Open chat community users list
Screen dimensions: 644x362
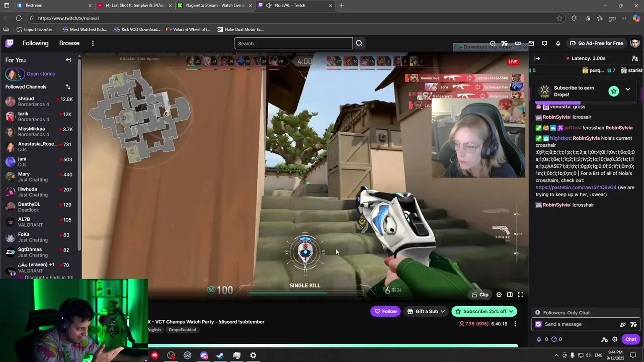635,59
